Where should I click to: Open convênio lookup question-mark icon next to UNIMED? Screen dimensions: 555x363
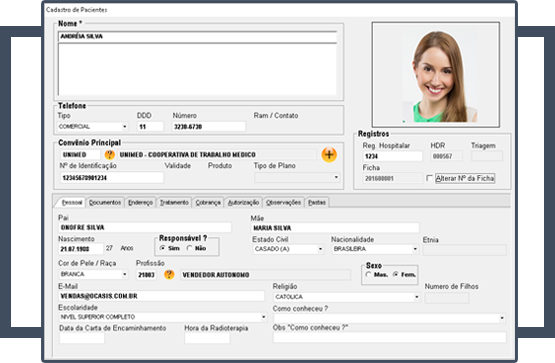109,155
